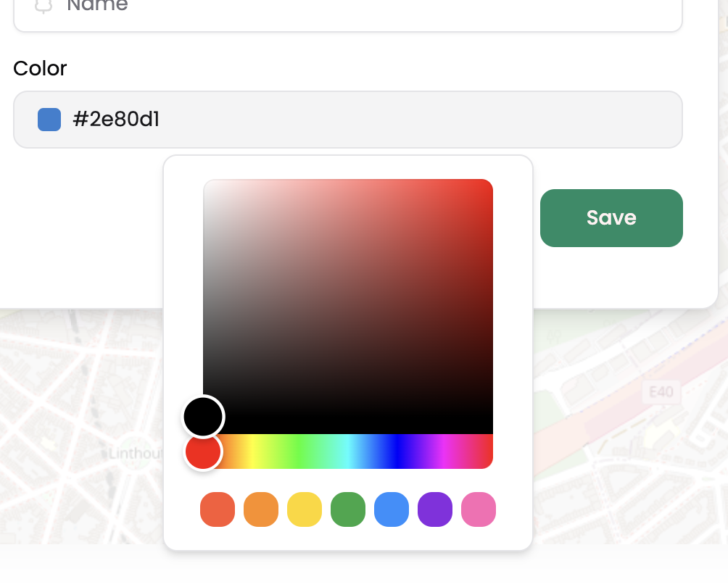
Task: Pick the purple preset color swatch
Action: click(435, 509)
